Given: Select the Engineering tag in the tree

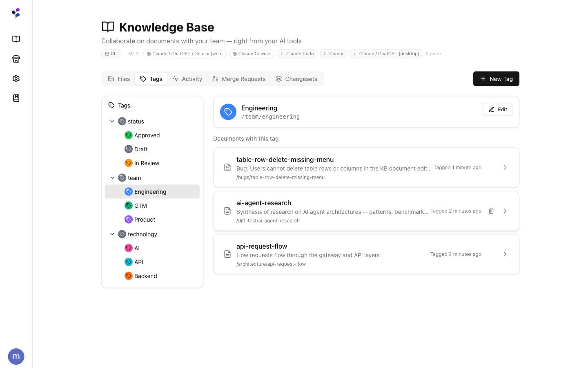Looking at the screenshot, I should tap(152, 192).
